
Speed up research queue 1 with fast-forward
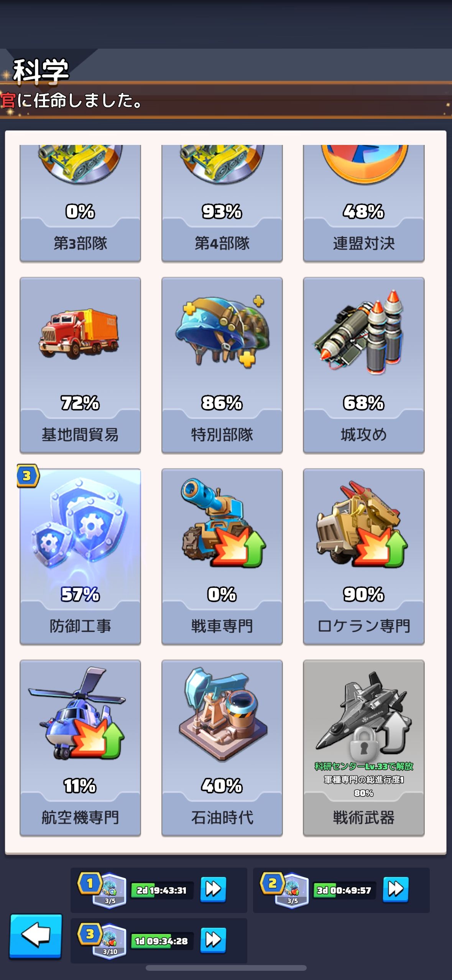point(213,889)
